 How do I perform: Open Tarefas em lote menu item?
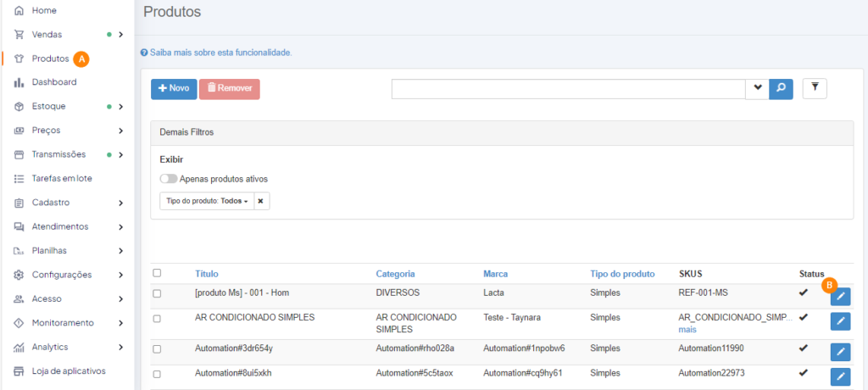61,178
